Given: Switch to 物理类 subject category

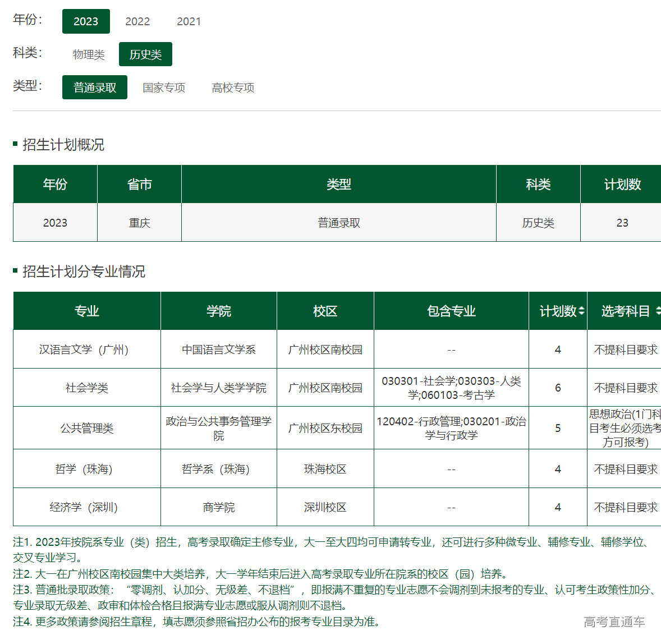Looking at the screenshot, I should tap(88, 54).
